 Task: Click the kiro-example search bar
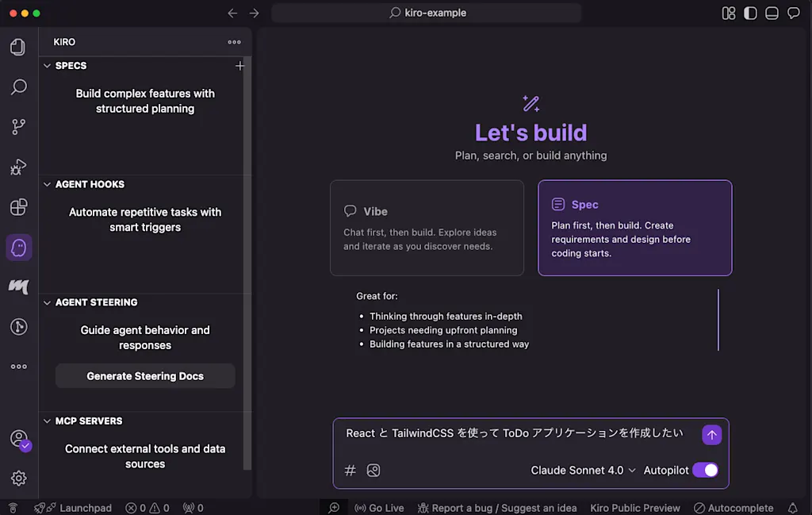pyautogui.click(x=426, y=13)
